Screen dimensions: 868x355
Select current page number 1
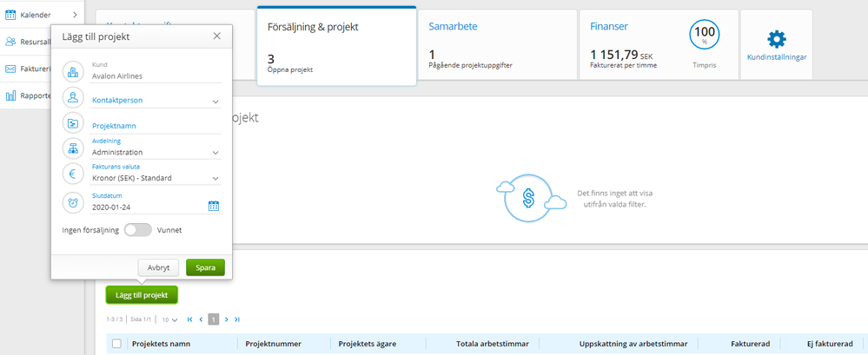pyautogui.click(x=214, y=319)
